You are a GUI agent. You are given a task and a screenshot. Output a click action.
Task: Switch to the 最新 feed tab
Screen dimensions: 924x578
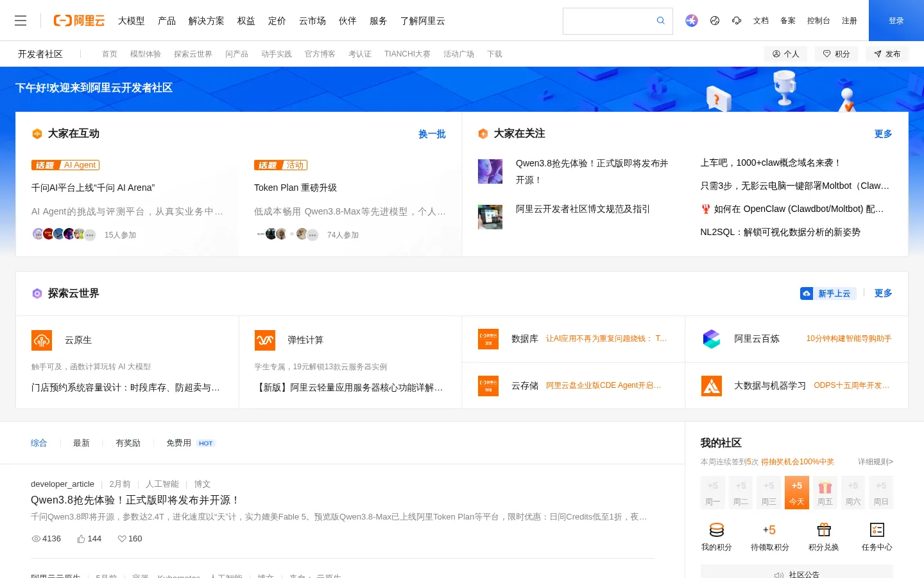(x=81, y=443)
